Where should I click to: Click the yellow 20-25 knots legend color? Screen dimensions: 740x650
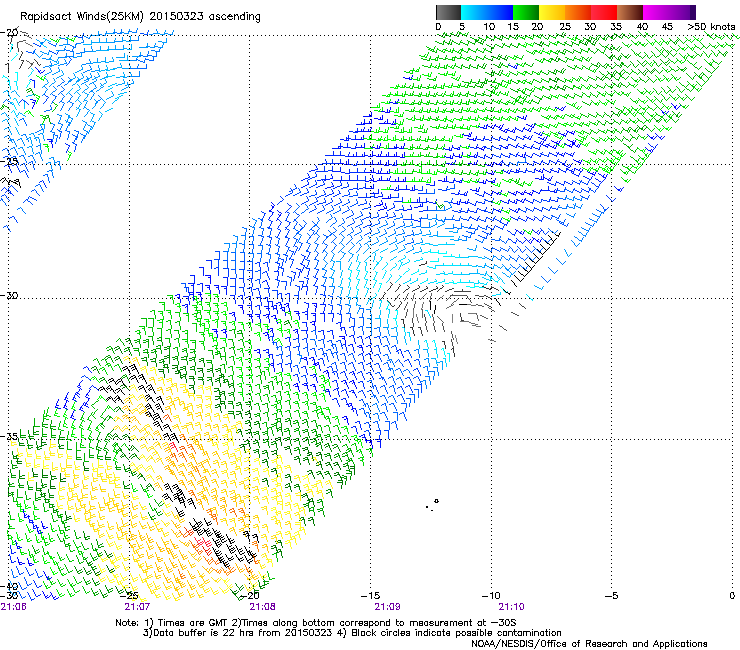[552, 12]
